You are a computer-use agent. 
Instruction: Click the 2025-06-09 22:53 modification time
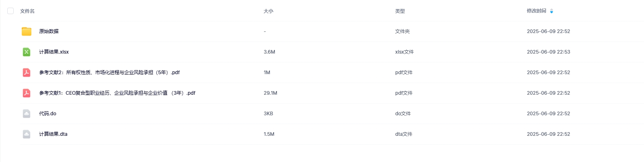pos(548,52)
